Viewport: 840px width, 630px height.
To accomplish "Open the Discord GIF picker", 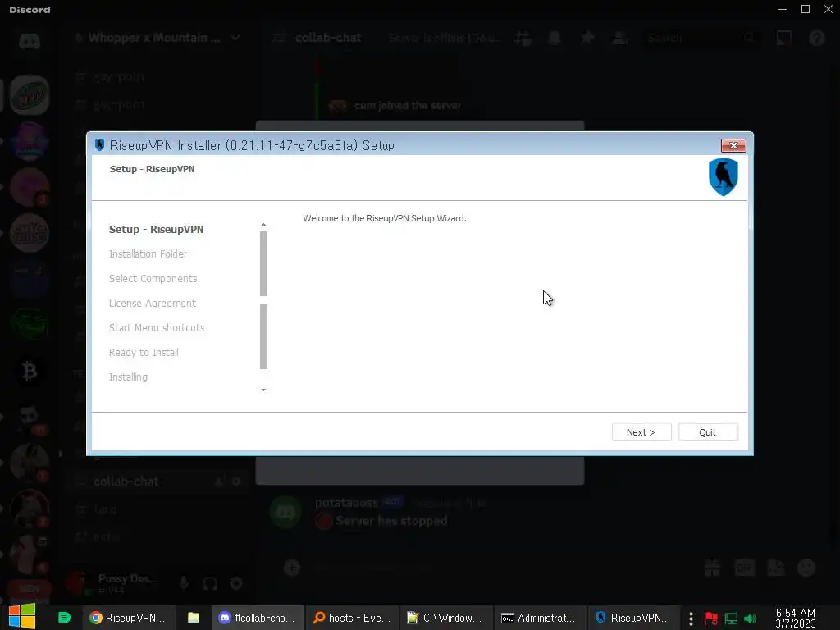I will click(744, 568).
